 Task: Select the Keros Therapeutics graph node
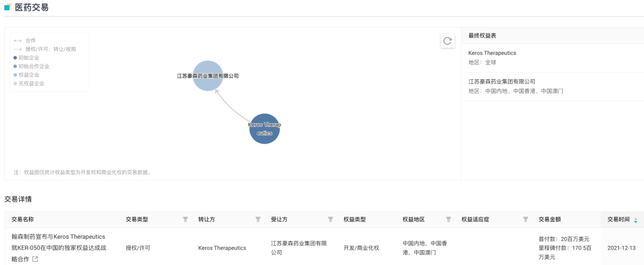point(265,129)
